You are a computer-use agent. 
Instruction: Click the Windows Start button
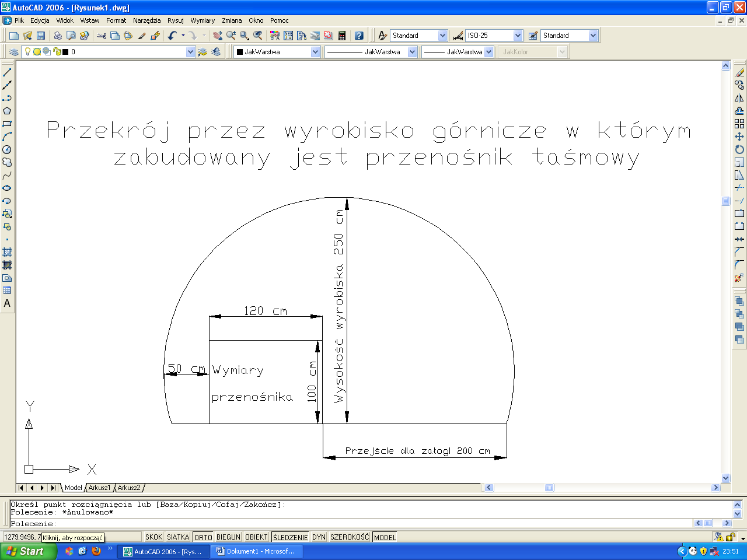pyautogui.click(x=27, y=551)
